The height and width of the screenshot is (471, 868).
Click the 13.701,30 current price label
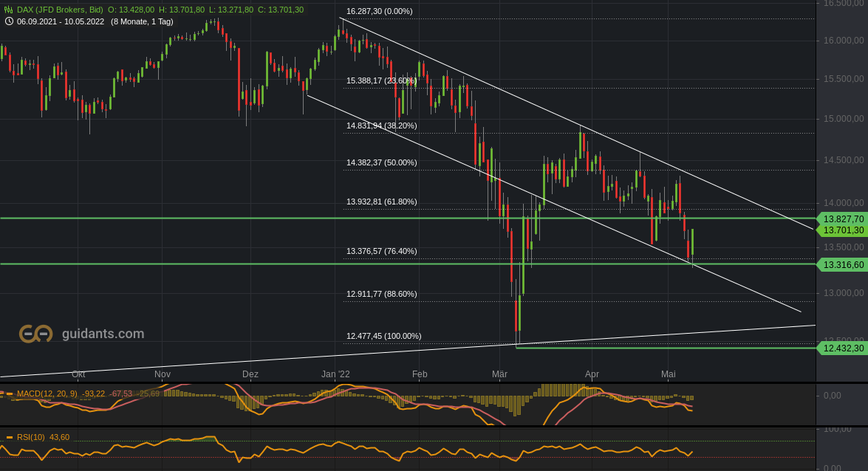pyautogui.click(x=841, y=230)
